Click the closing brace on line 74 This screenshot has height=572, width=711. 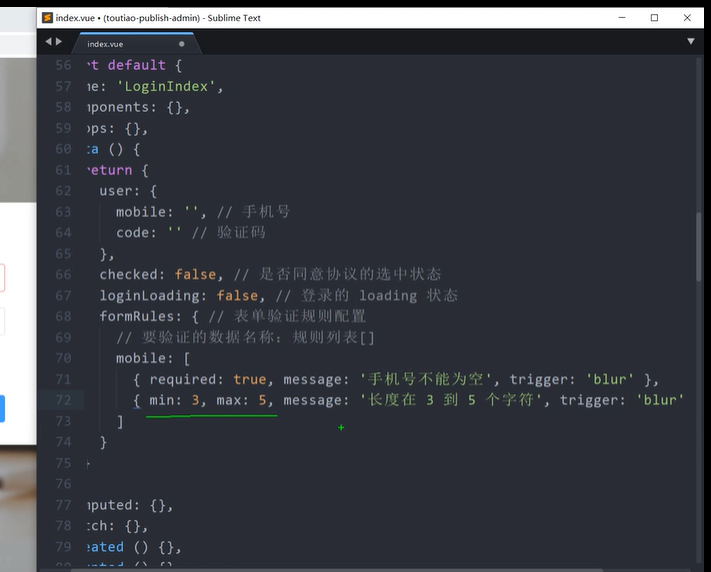103,442
